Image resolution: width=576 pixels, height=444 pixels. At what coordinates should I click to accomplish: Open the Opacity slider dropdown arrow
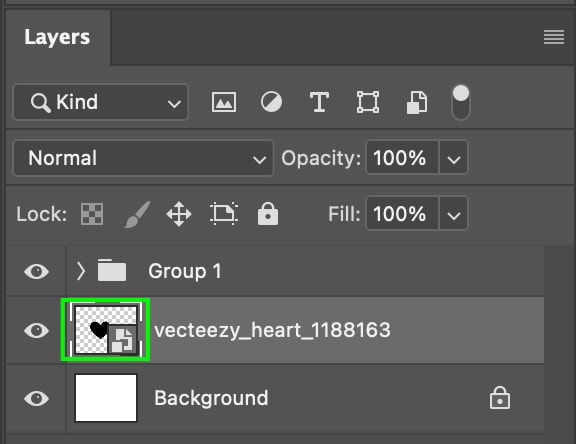click(x=454, y=158)
